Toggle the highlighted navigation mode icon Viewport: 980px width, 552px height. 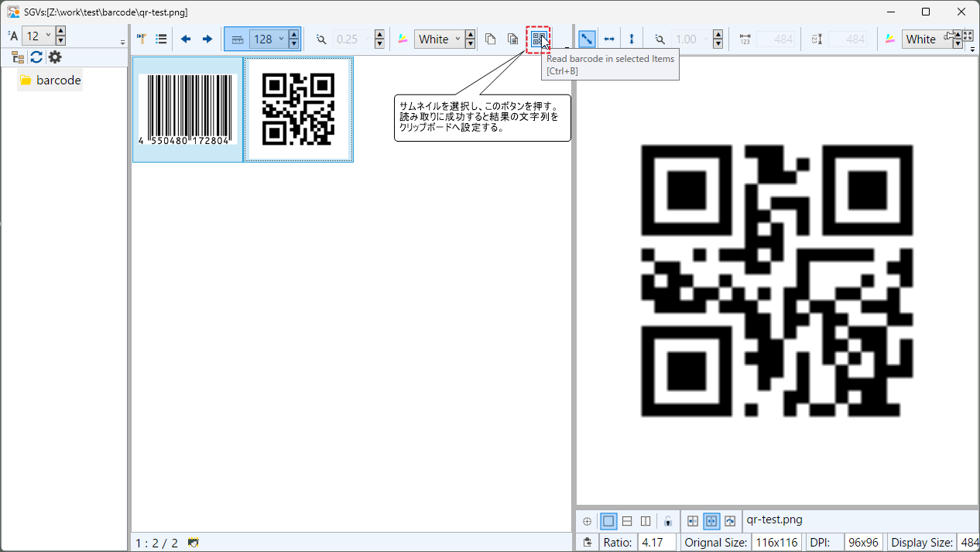coord(711,521)
